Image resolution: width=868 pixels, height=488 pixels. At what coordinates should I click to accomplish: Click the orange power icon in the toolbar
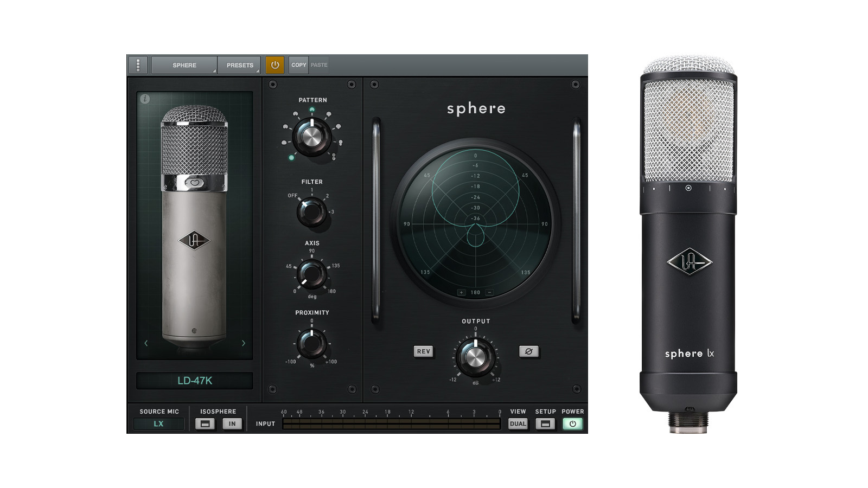[276, 65]
